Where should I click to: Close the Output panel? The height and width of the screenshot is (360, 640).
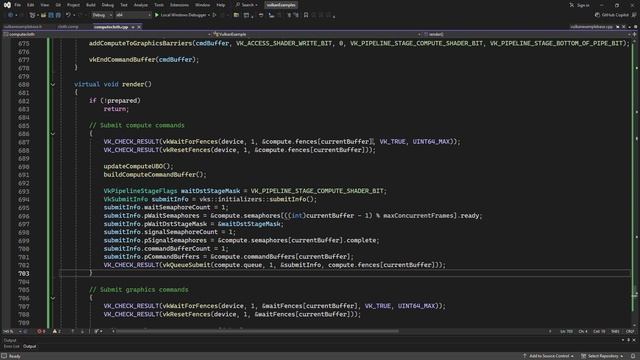(x=634, y=340)
